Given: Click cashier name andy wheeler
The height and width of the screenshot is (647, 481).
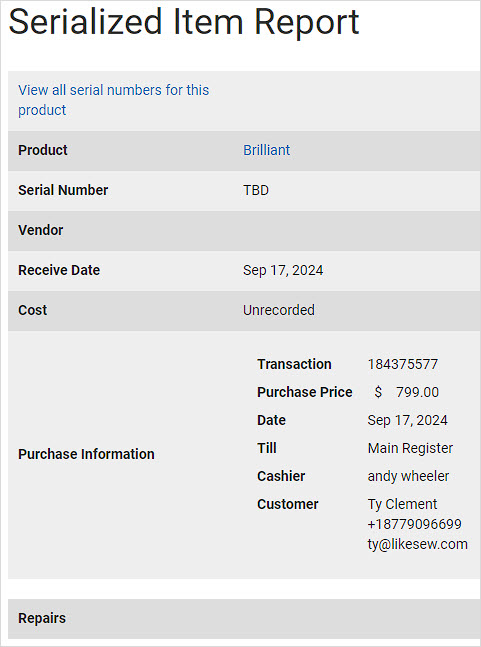Looking at the screenshot, I should 408,476.
